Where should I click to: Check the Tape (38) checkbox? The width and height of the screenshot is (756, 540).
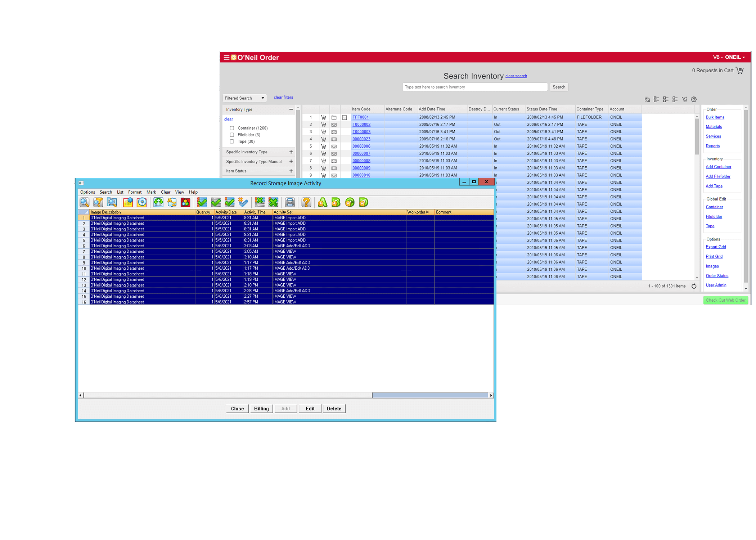pyautogui.click(x=232, y=141)
